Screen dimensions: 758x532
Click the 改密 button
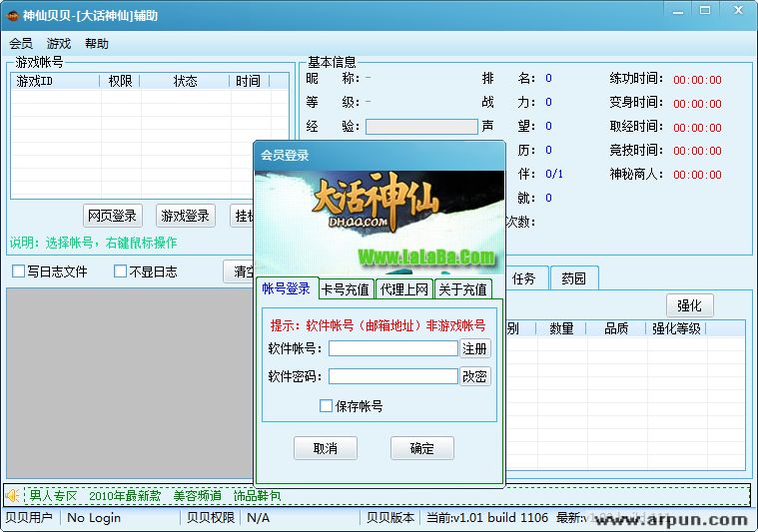[x=474, y=376]
